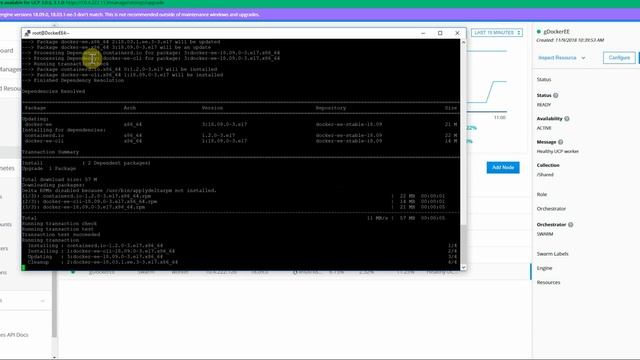640x360 pixels.
Task: Select the Engine section in node panel
Action: click(x=544, y=268)
